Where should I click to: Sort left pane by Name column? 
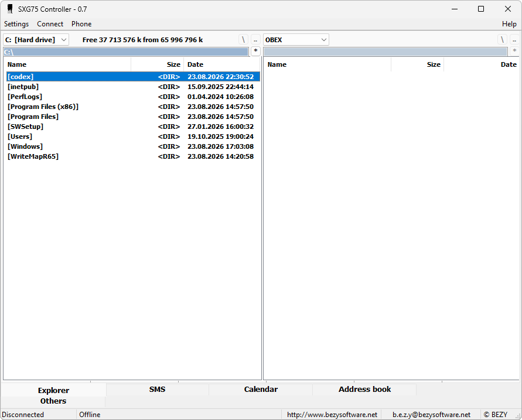pyautogui.click(x=67, y=64)
